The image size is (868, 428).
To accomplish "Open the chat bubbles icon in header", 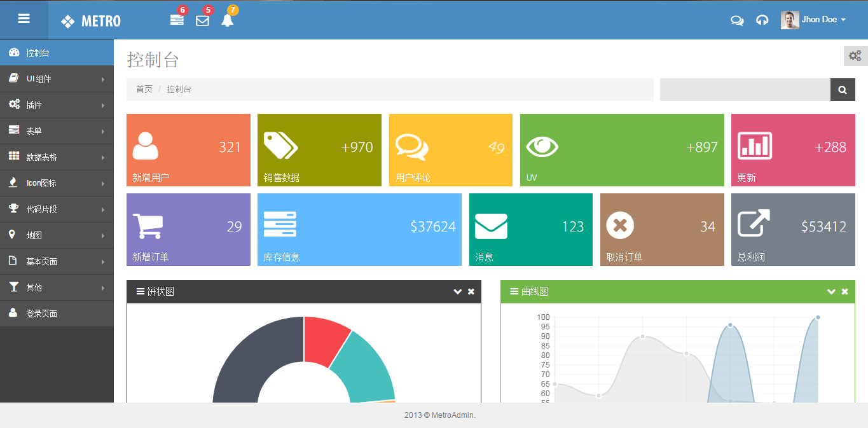I will pos(737,20).
